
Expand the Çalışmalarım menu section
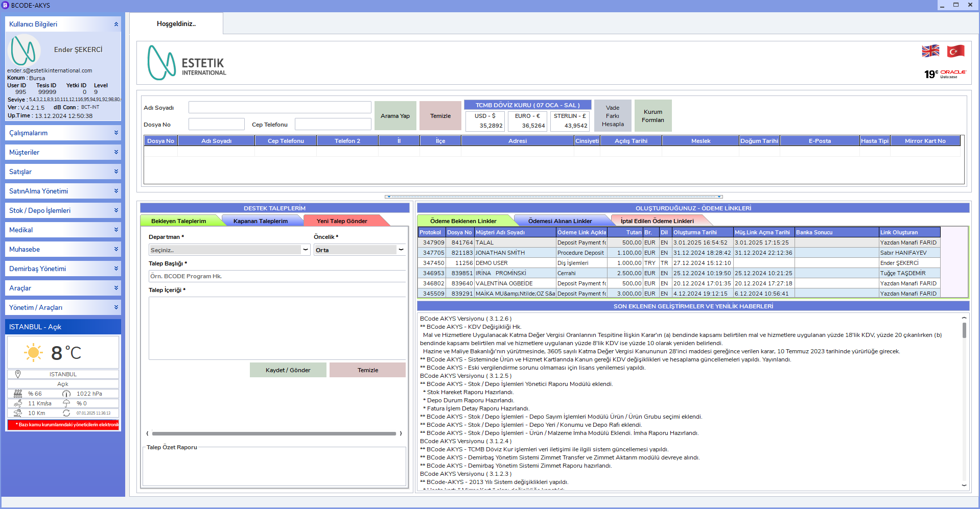click(x=63, y=133)
